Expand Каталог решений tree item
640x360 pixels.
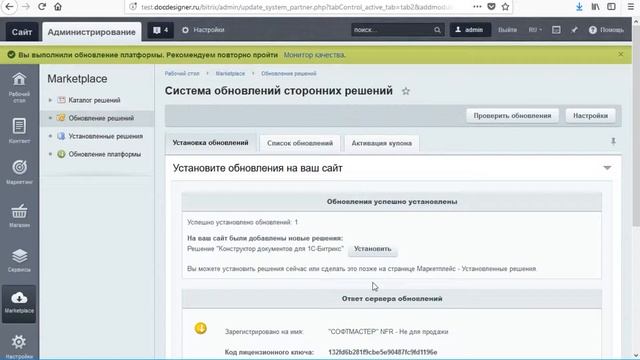pos(50,100)
